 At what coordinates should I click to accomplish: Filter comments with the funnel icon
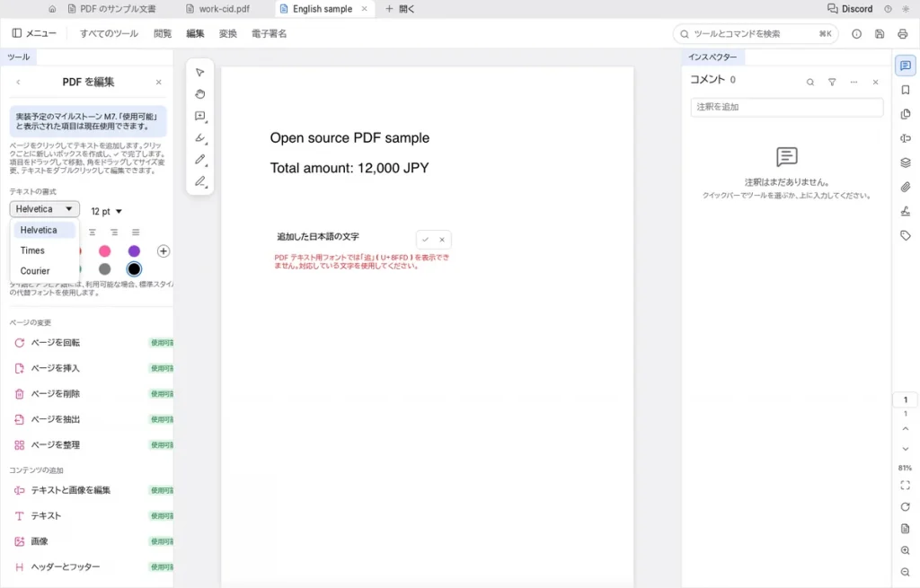tap(832, 82)
